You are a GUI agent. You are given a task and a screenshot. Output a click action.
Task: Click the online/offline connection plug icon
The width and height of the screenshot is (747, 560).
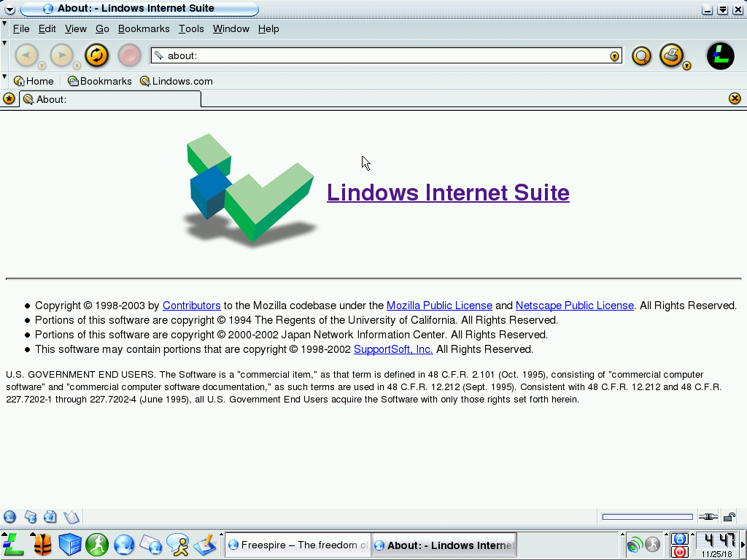pos(708,517)
